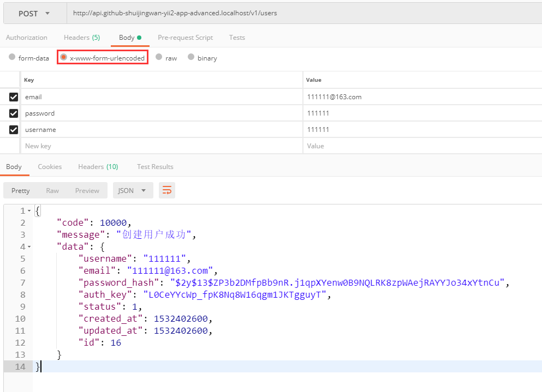View the Test Results tab
Image resolution: width=542 pixels, height=392 pixels.
155,167
